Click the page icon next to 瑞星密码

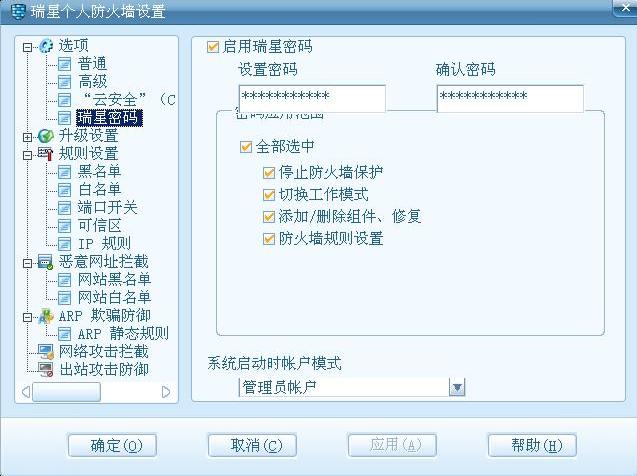(x=64, y=118)
